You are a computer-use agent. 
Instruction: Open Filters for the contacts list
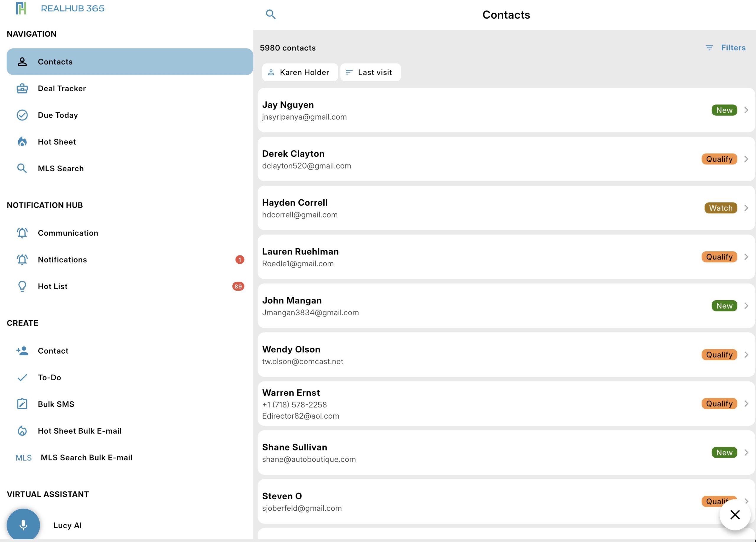(x=725, y=48)
